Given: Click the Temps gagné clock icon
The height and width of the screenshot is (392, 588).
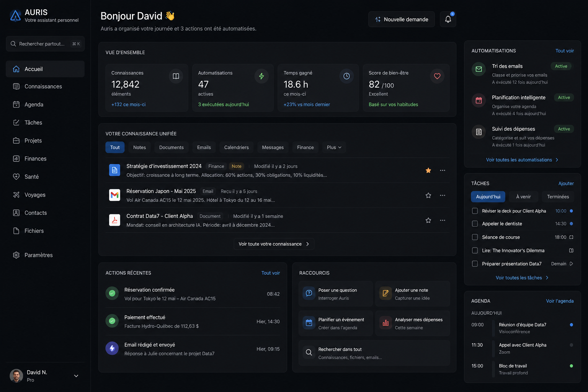Looking at the screenshot, I should (x=346, y=76).
